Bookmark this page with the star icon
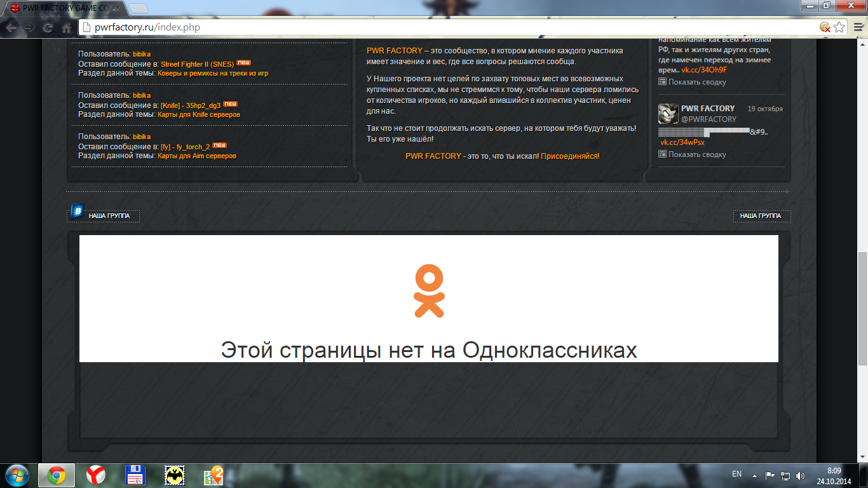The width and height of the screenshot is (868, 488). (839, 27)
